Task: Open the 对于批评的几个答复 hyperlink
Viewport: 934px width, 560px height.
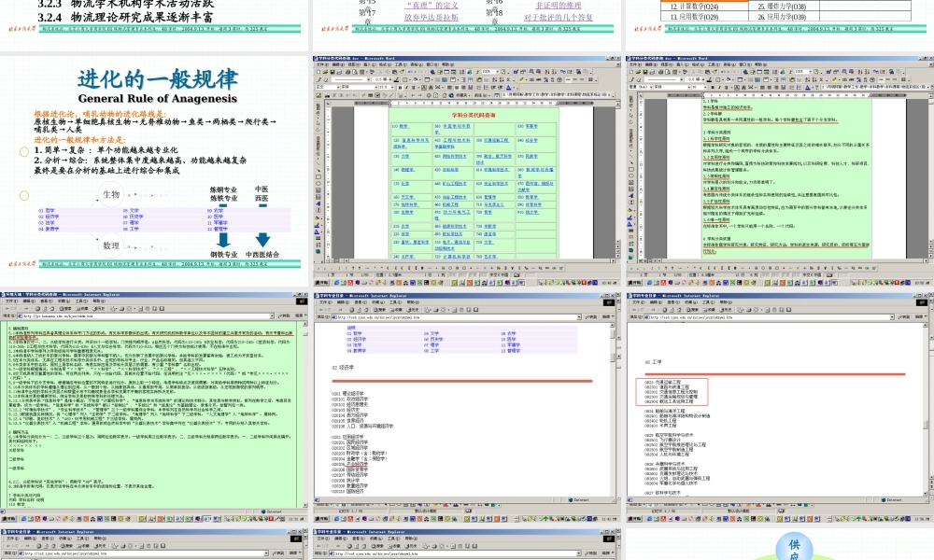Action: (559, 17)
